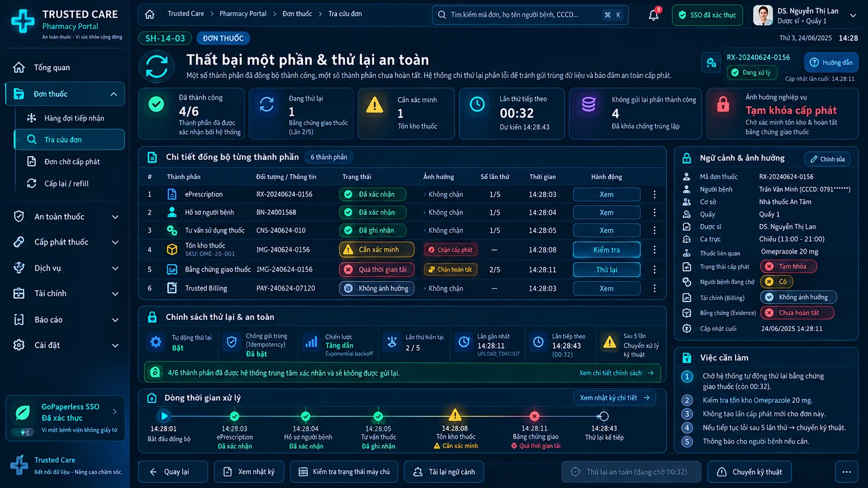Click Kiểm tra button for Tồn kho thuốc

pyautogui.click(x=607, y=250)
